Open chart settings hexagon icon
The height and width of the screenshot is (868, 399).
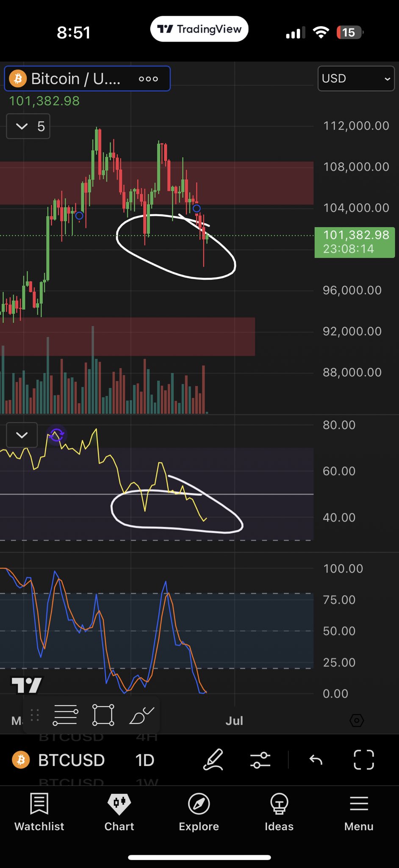click(357, 720)
